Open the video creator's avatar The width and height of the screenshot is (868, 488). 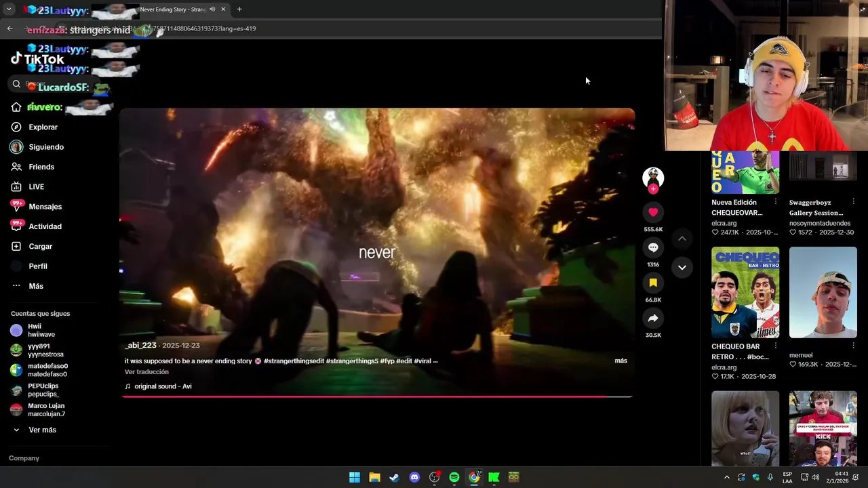(653, 177)
